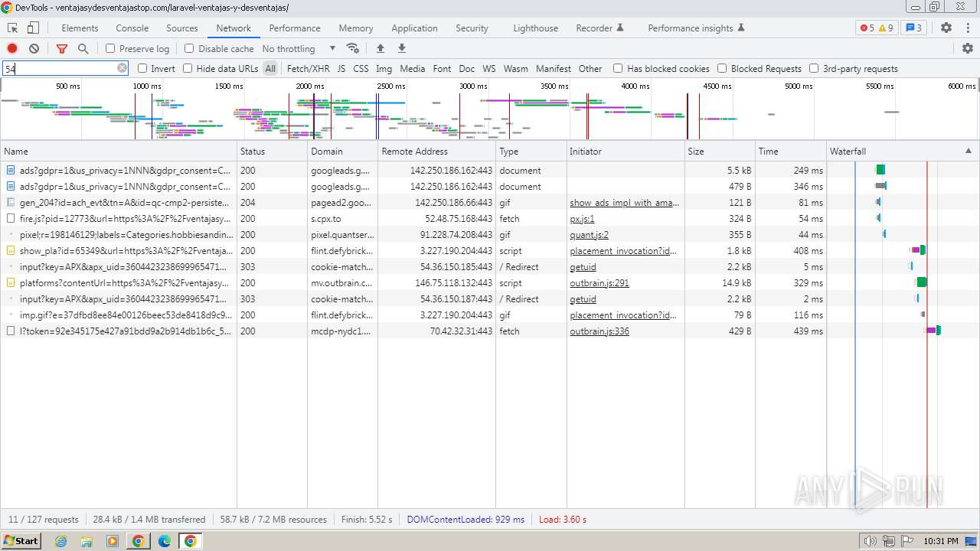The width and height of the screenshot is (980, 551).
Task: Open Start menu on taskbar
Action: (21, 540)
